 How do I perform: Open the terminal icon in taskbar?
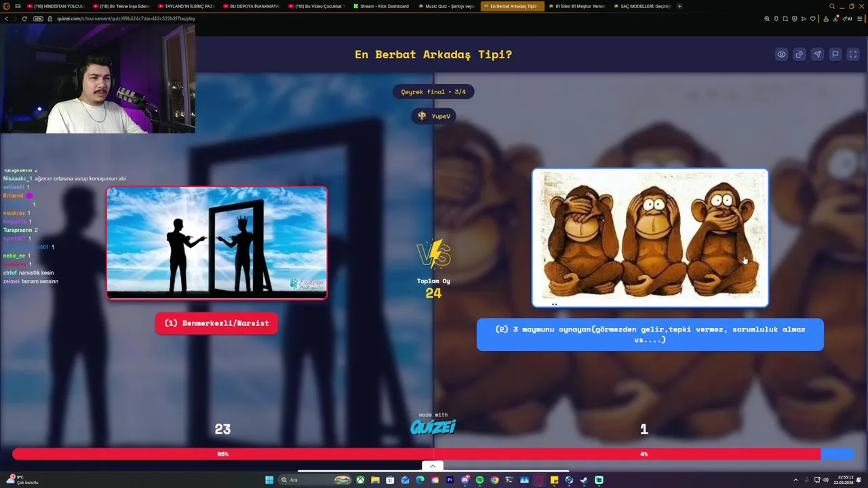pos(509,480)
